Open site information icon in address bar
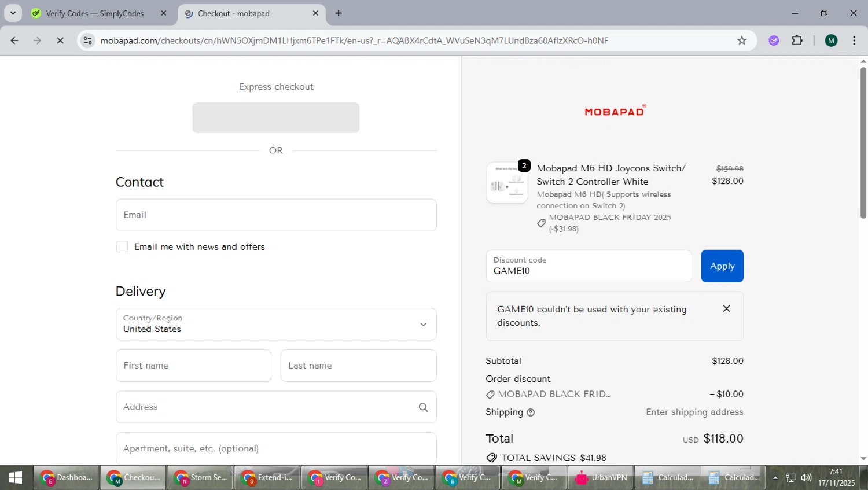868x490 pixels. coord(87,40)
